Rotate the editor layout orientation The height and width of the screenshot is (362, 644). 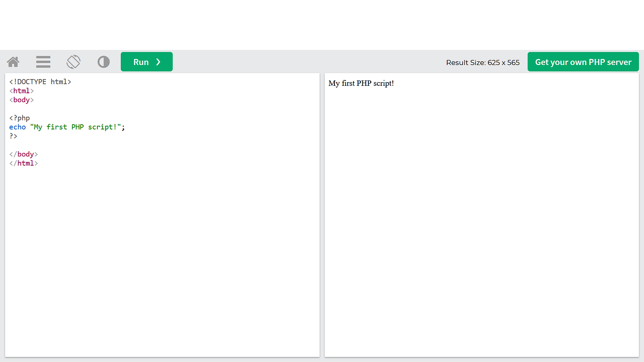[x=73, y=62]
